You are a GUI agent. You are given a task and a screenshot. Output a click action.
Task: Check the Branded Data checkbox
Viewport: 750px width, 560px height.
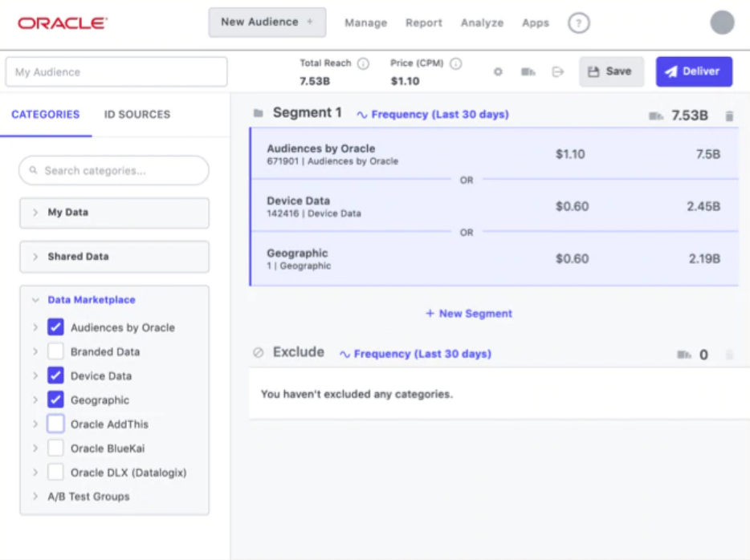point(55,351)
